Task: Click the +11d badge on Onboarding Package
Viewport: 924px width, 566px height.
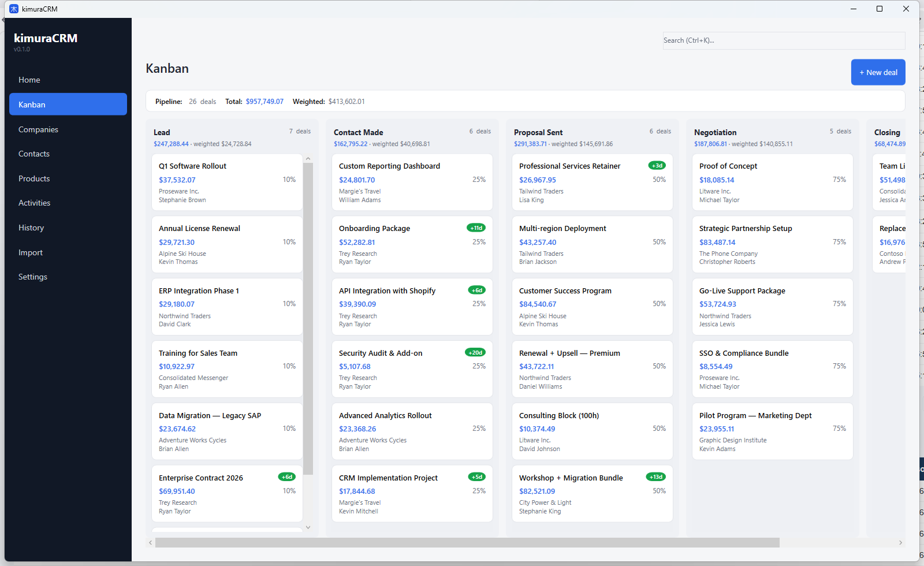Action: pos(477,228)
